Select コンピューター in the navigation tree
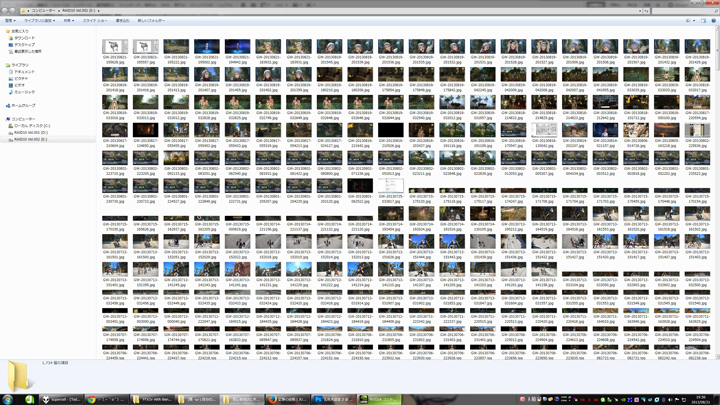This screenshot has width=720, height=405. (x=23, y=119)
